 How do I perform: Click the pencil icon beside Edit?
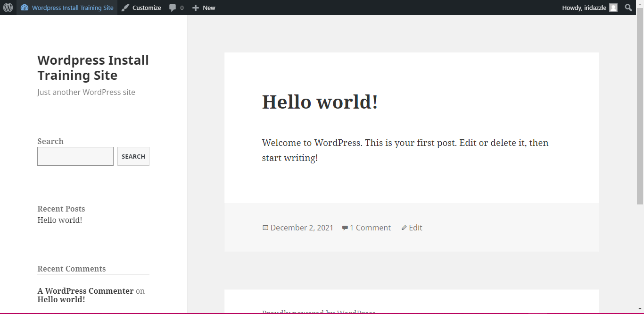[404, 228]
